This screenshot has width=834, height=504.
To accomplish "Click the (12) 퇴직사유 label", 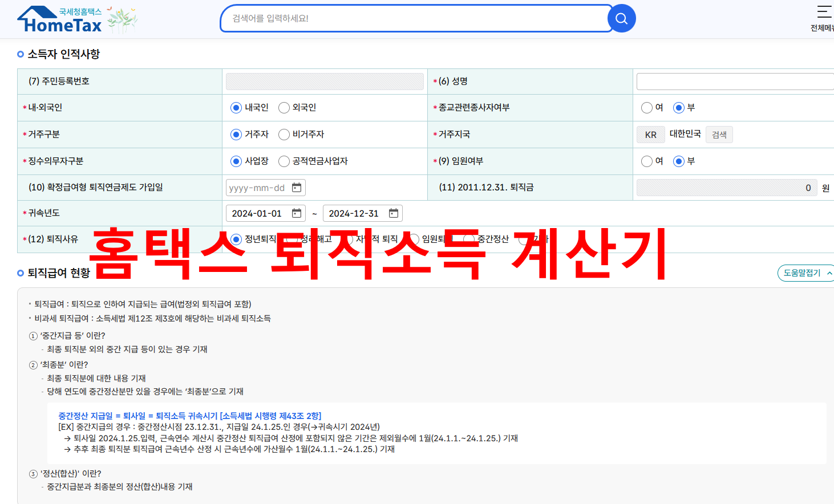I will [53, 239].
